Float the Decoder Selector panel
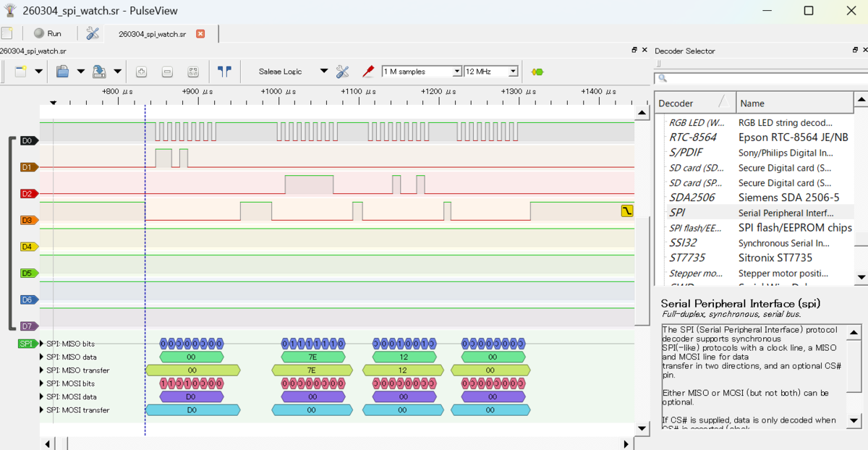The height and width of the screenshot is (450, 868). (855, 50)
